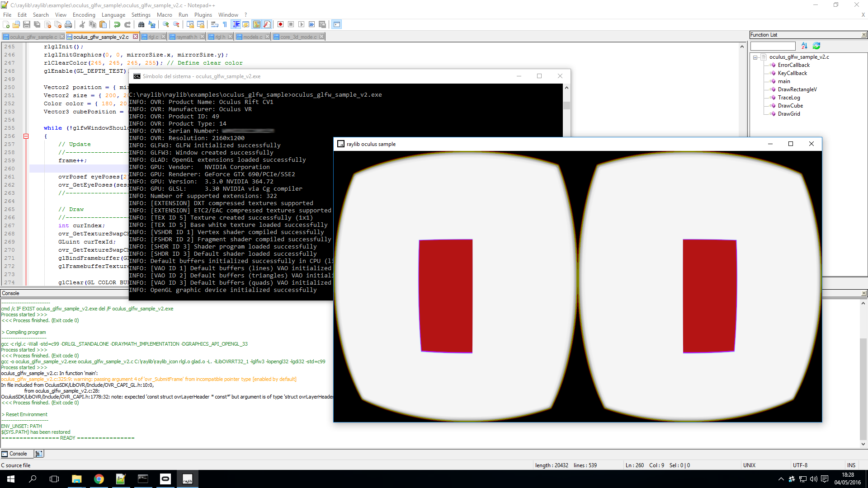This screenshot has width=868, height=488.
Task: Click the Print toolbar icon
Action: coord(68,24)
